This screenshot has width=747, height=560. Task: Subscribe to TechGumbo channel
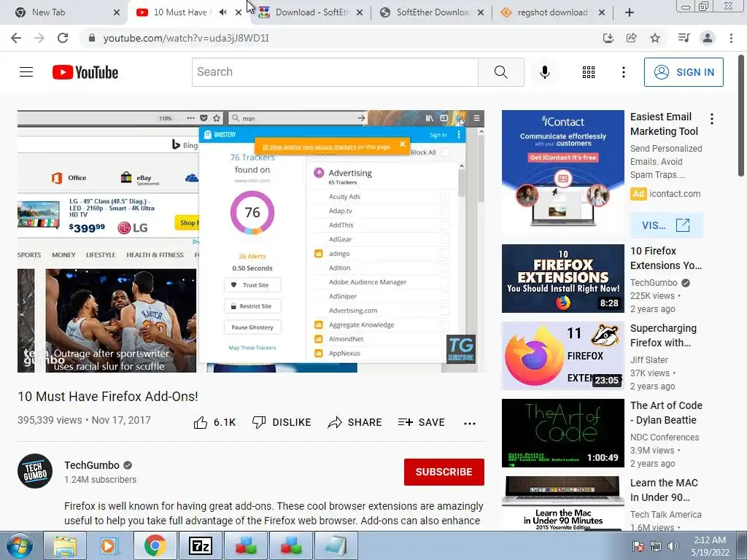click(x=444, y=472)
